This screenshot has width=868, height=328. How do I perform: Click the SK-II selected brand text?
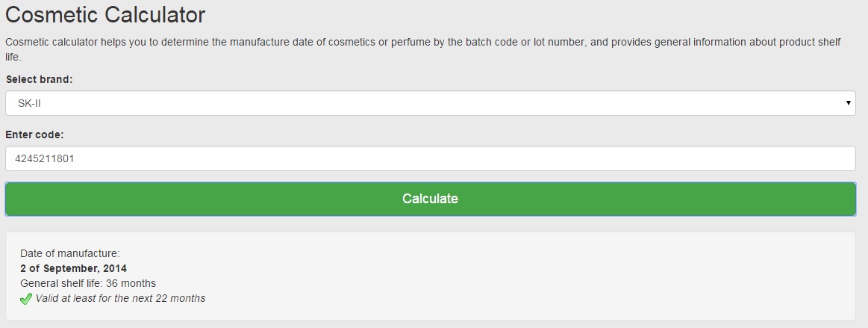coord(29,104)
